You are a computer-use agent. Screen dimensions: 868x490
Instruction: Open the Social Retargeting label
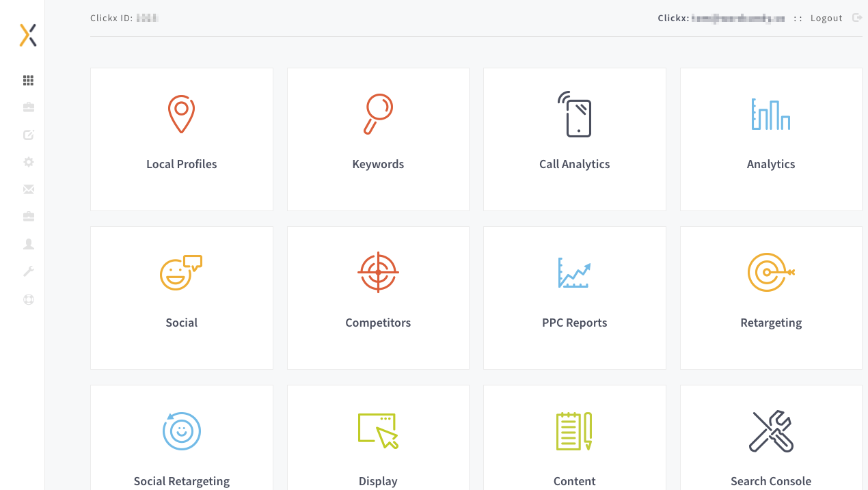(x=181, y=481)
